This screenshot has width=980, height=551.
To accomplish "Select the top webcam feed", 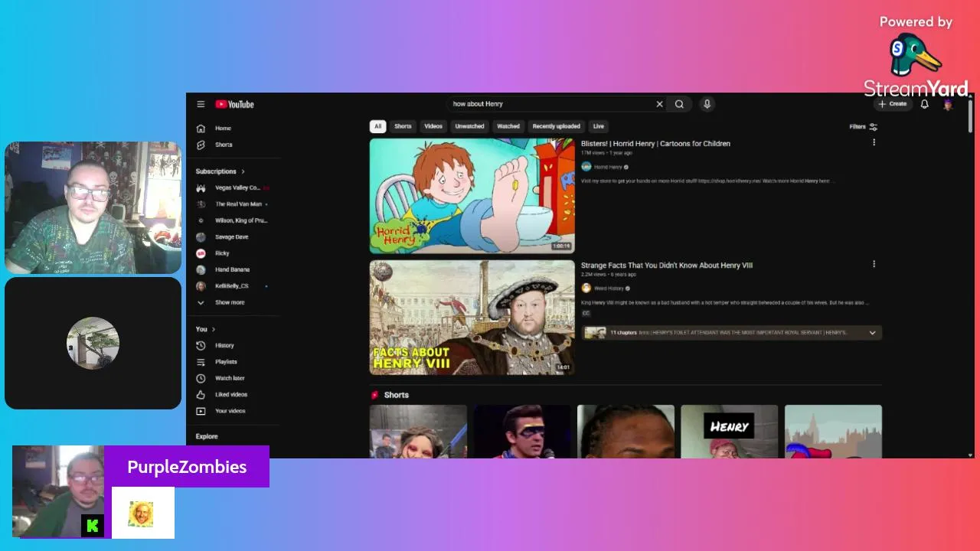I will click(x=93, y=207).
